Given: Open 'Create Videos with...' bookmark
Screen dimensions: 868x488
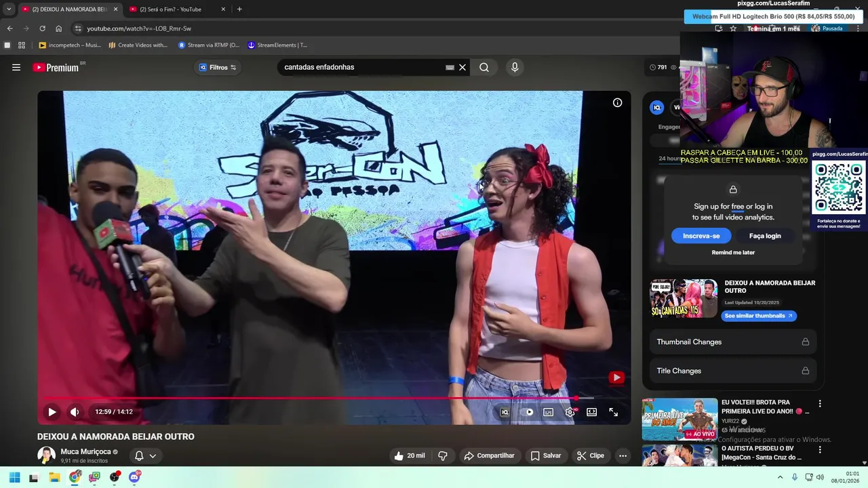Looking at the screenshot, I should [138, 45].
